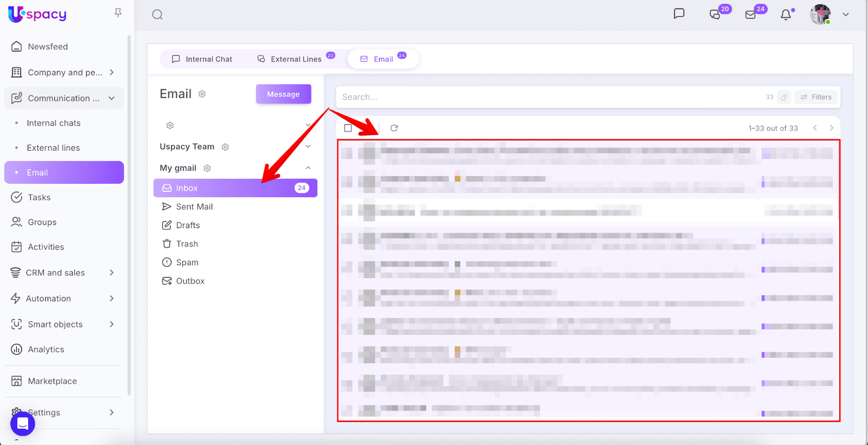Click the search magnifier icon in top bar
Screen dimensions: 868x445
157,15
